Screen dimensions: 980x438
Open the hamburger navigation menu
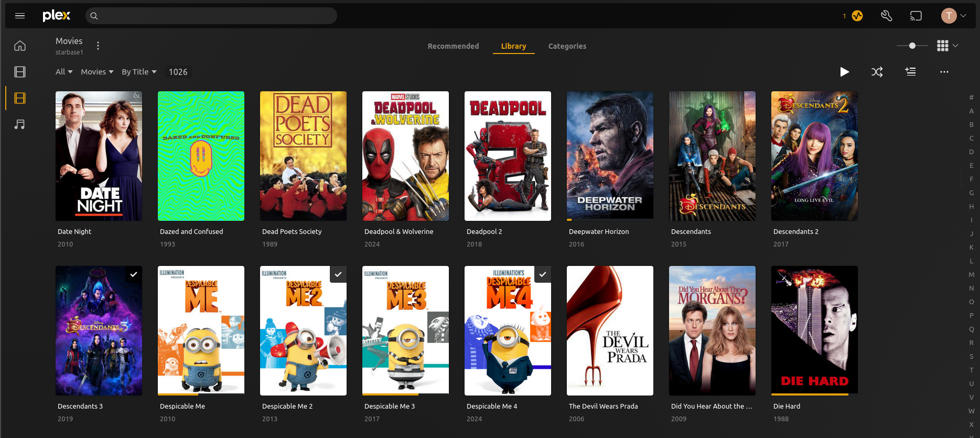point(20,16)
